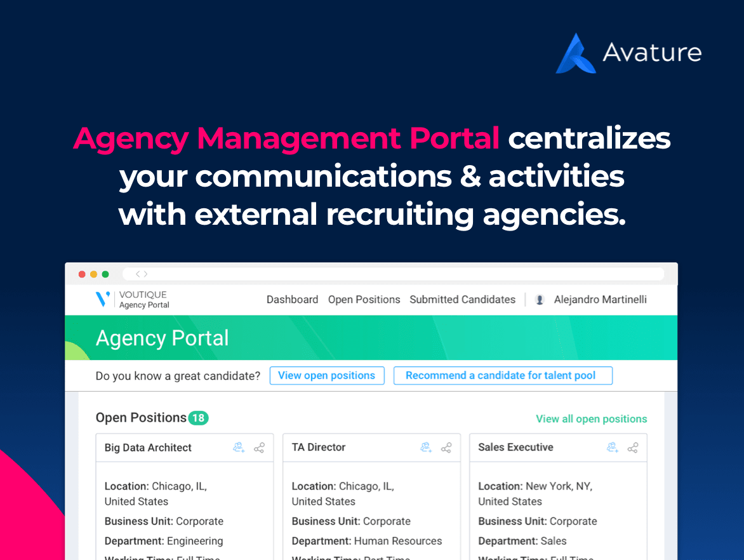Screen dimensions: 744x560
Task: Click the pink Agency Management Portal headline
Action: 286,138
